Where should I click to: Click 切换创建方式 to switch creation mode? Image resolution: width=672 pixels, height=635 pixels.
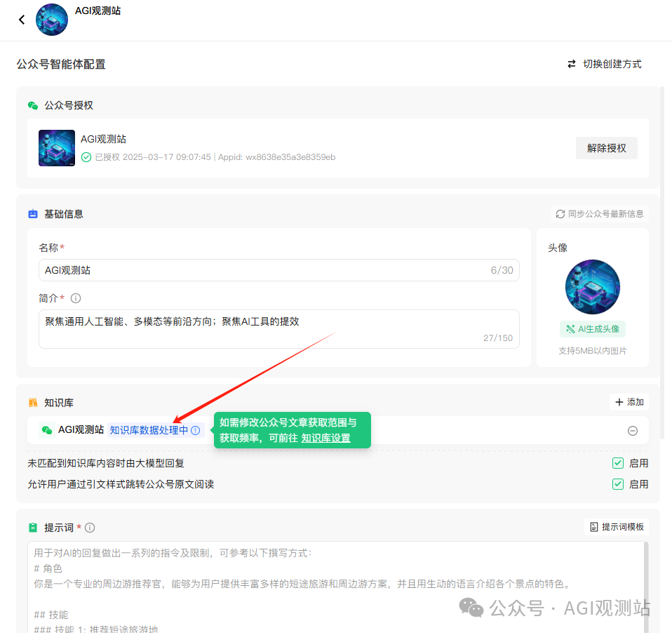coord(604,65)
